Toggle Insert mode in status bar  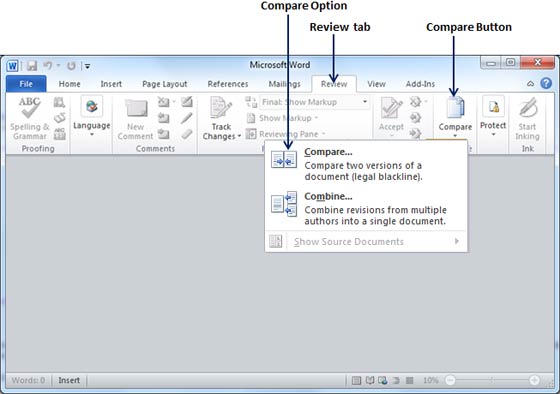click(x=69, y=380)
